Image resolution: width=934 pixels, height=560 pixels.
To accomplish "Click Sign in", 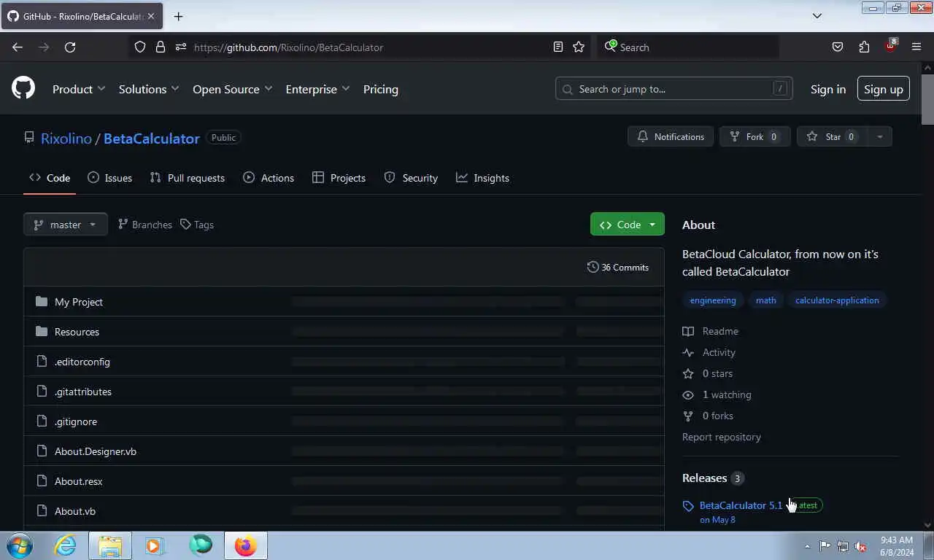I will point(828,89).
